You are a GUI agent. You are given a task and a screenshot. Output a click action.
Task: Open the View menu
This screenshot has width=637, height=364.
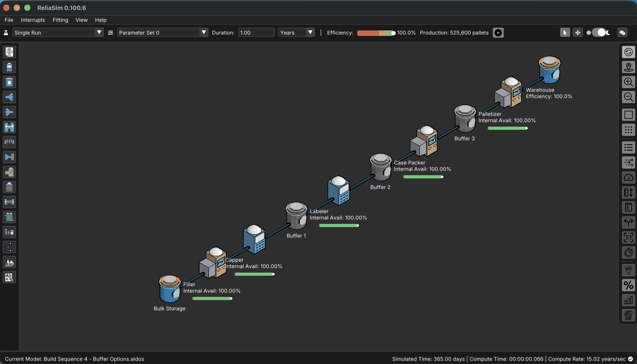[x=82, y=20]
